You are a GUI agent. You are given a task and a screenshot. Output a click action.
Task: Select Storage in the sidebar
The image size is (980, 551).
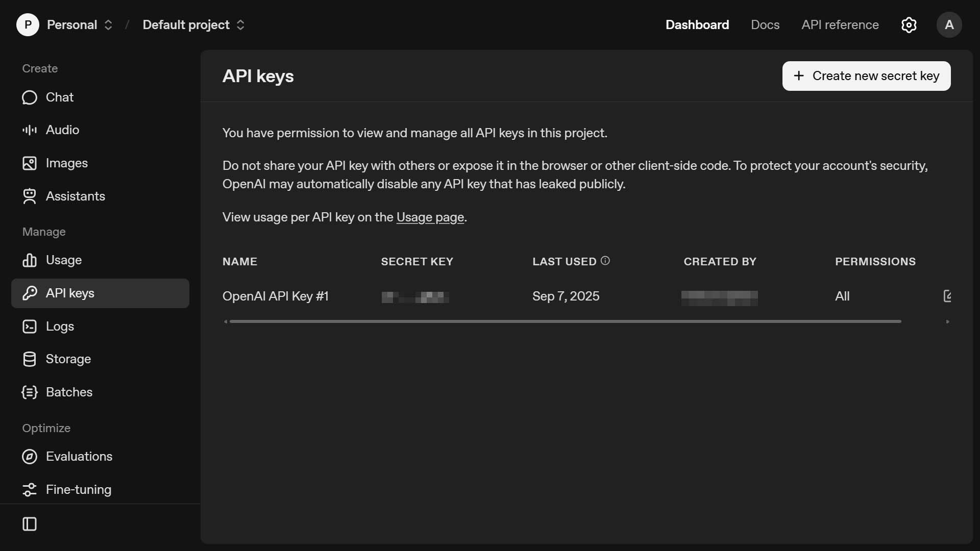tap(68, 359)
